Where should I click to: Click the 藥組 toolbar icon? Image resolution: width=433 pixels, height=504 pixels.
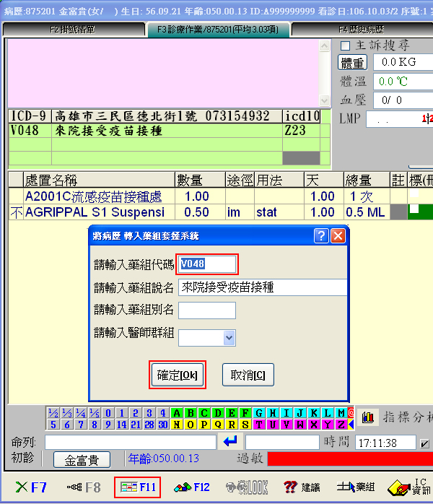point(355,487)
